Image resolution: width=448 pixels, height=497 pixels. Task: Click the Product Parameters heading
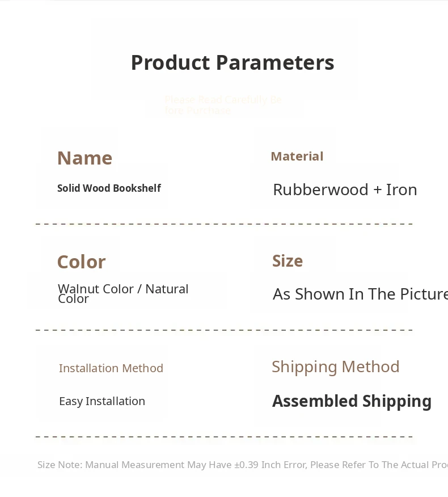(x=233, y=62)
